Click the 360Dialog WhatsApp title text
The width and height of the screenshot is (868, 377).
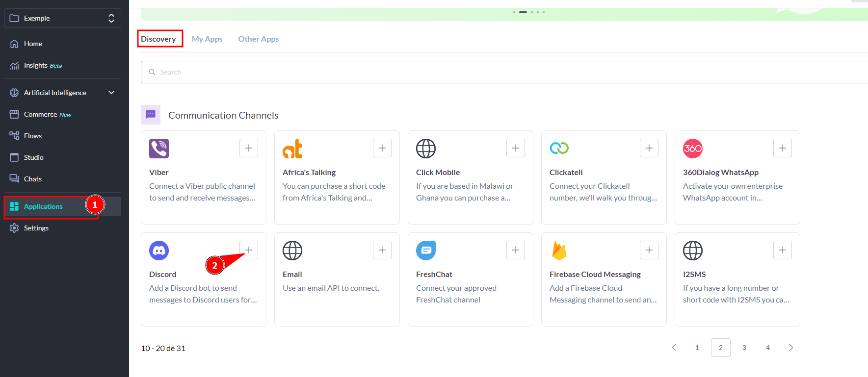click(x=721, y=173)
